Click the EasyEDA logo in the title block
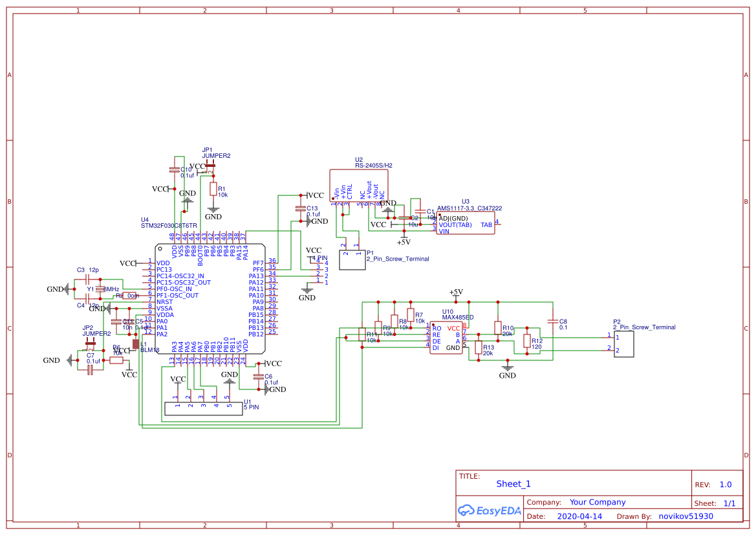The width and height of the screenshot is (756, 535). click(x=490, y=510)
